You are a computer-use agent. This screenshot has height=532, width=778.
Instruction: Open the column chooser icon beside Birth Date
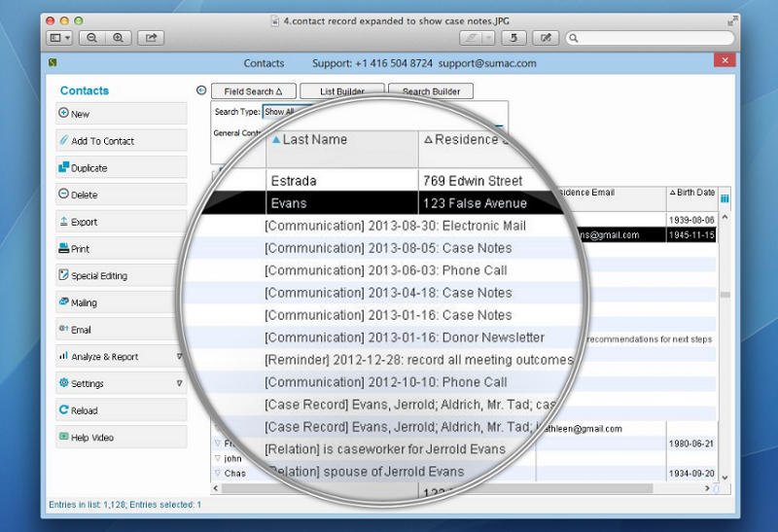point(725,198)
